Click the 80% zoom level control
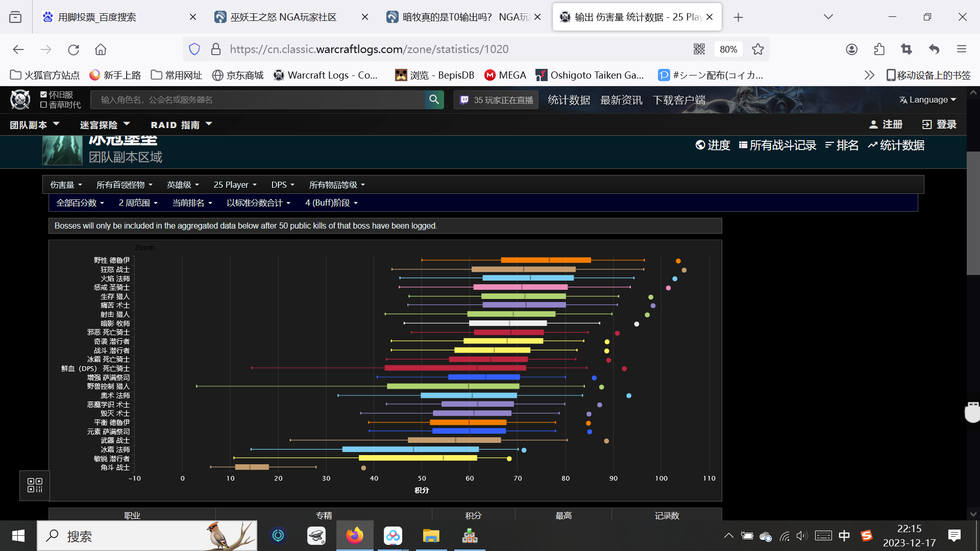This screenshot has height=551, width=980. pyautogui.click(x=728, y=49)
